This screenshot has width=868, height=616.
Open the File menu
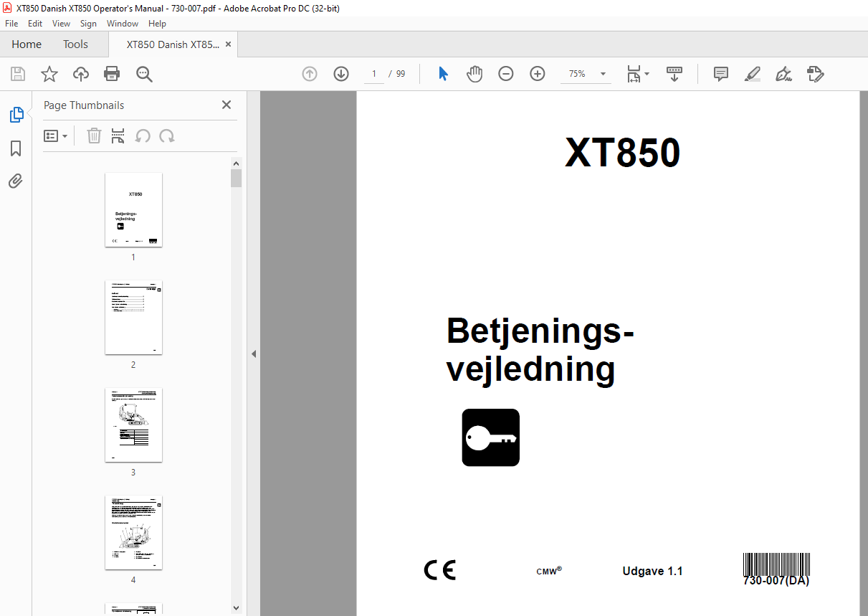coord(11,24)
